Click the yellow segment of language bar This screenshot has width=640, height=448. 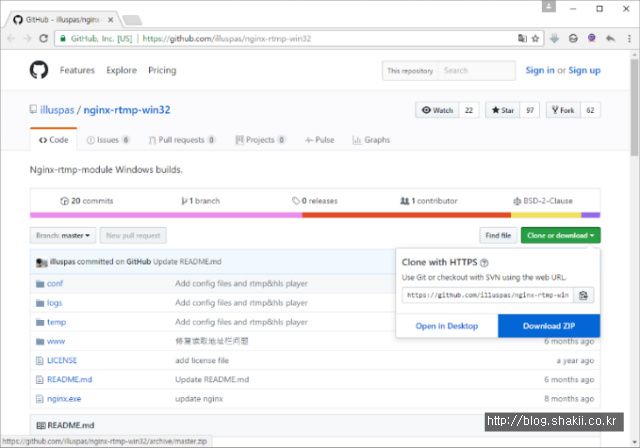[x=546, y=215]
